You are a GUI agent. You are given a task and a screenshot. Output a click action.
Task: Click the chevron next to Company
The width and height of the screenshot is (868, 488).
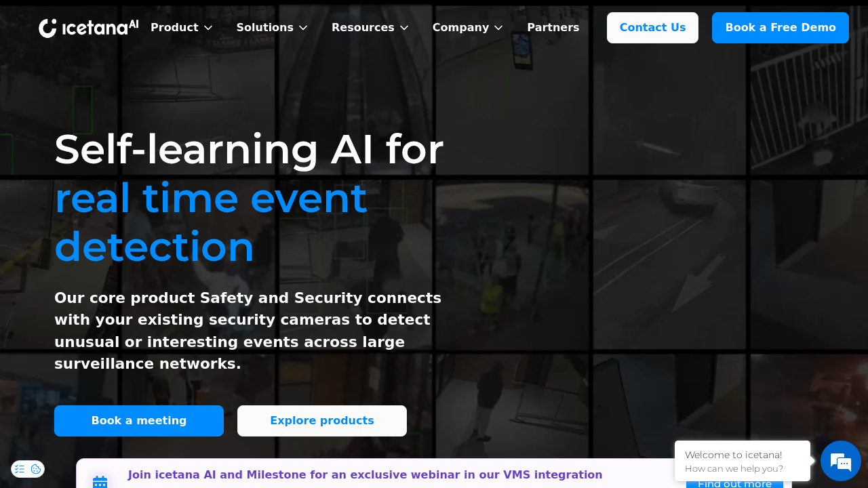tap(498, 28)
